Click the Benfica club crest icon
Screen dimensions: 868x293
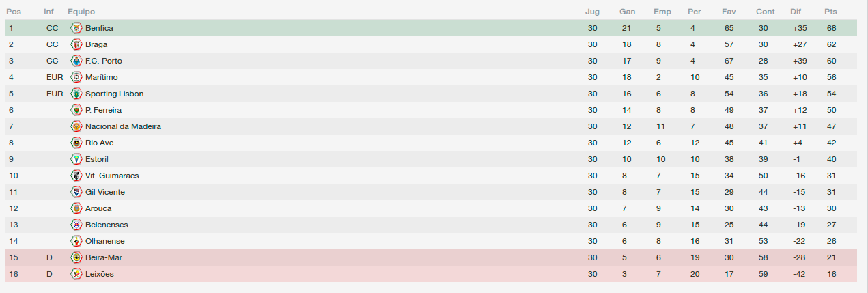[76, 28]
